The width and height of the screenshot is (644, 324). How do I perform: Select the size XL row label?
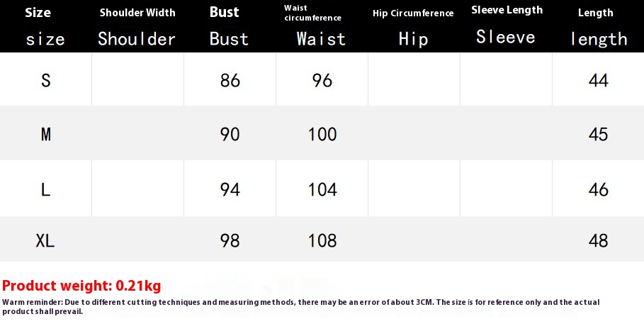pos(45,241)
